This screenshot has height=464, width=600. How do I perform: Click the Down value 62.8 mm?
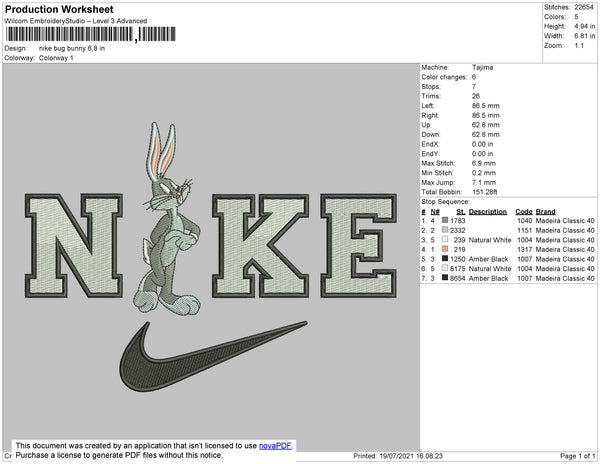point(486,134)
